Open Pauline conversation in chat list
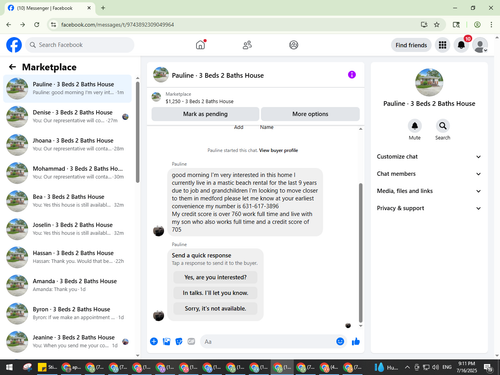 (67, 88)
